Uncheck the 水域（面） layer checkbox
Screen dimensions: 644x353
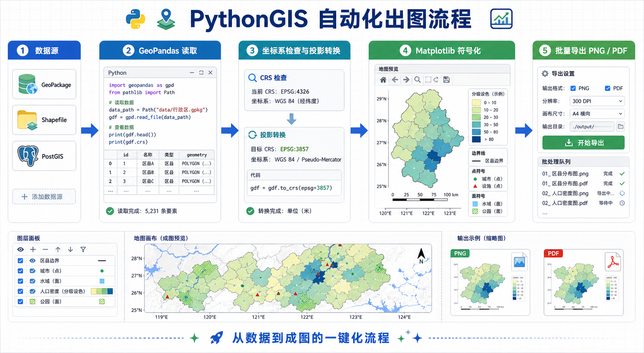21,281
